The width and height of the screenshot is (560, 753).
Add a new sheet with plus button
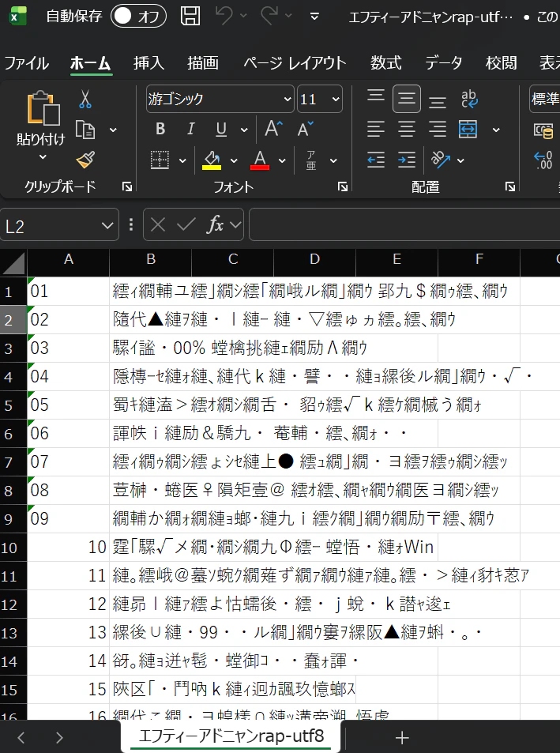point(402,737)
